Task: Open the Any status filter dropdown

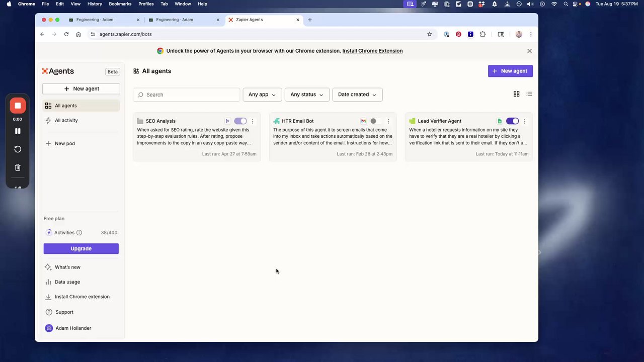Action: click(x=307, y=95)
